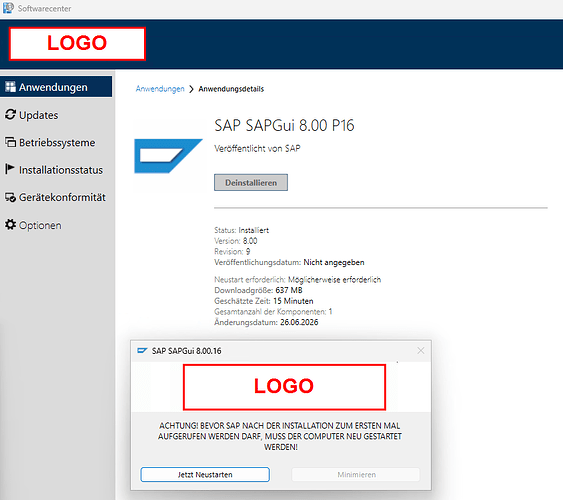563x500 pixels.
Task: Click the Gerätekonformität device check icon
Action: click(x=10, y=197)
